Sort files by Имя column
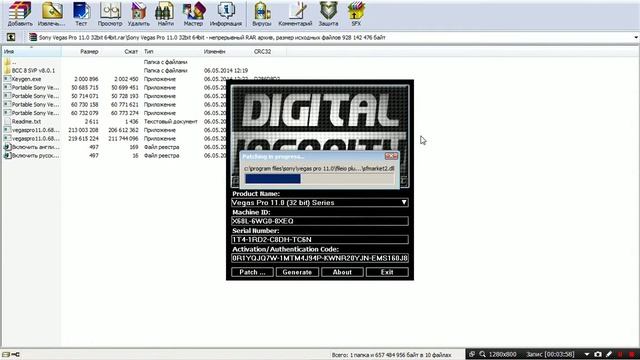 32,51
